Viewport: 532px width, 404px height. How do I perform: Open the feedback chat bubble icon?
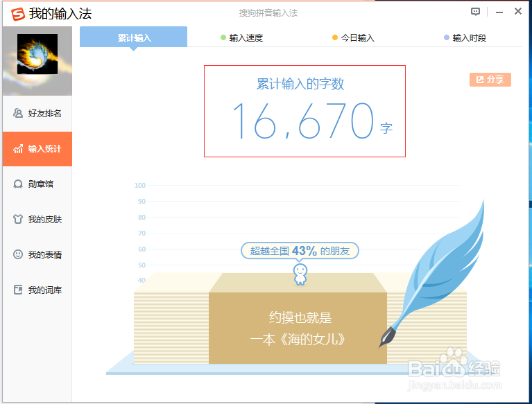point(475,12)
